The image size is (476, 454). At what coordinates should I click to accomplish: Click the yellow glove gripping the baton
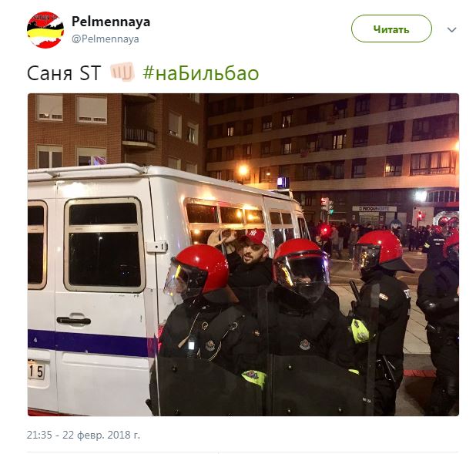[360, 331]
